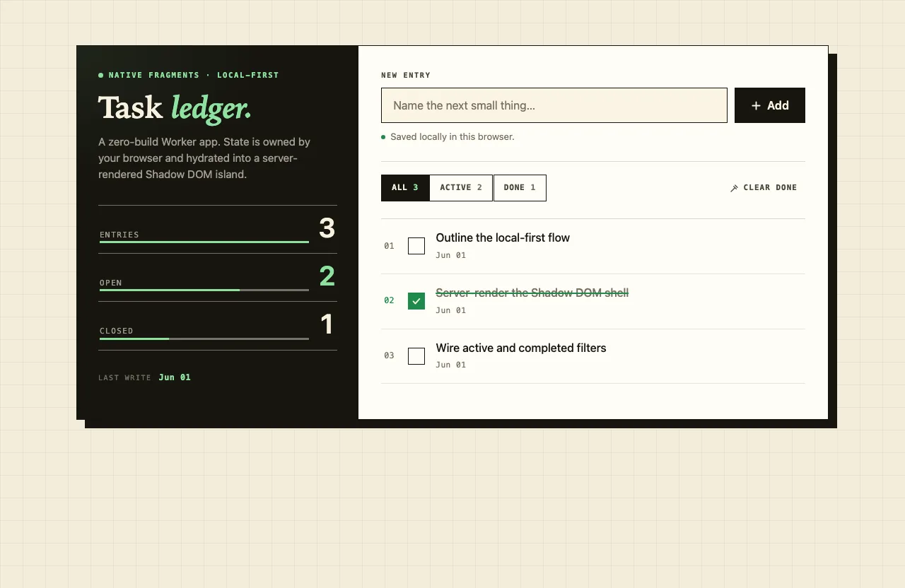905x588 pixels.
Task: Focus the 'Name the next small thing' field
Action: [554, 105]
